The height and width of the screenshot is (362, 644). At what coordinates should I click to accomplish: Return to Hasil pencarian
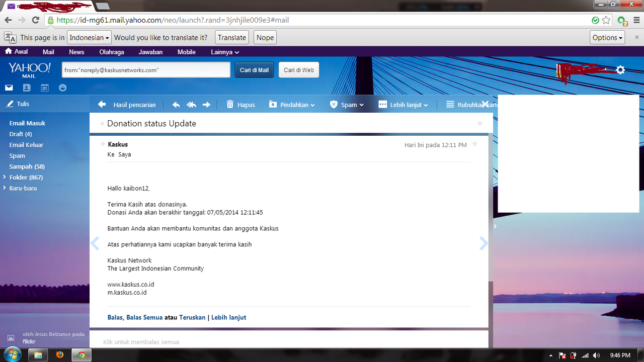coord(127,105)
